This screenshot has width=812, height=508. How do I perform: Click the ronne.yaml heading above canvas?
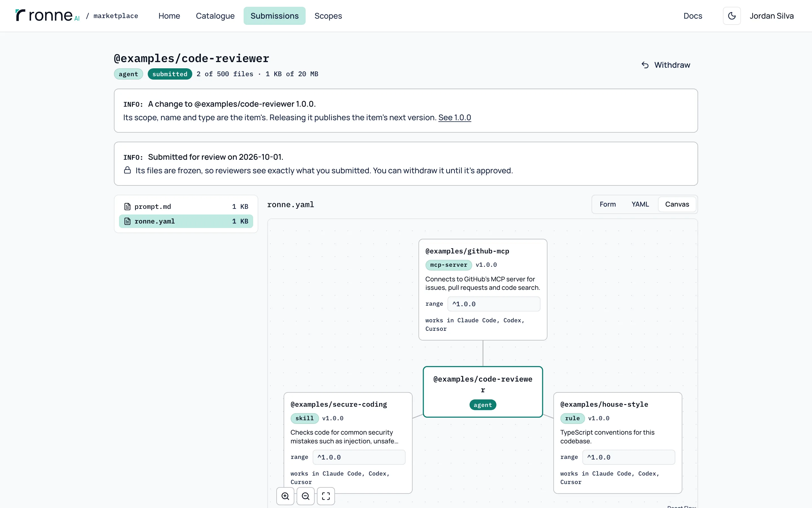[x=290, y=204]
